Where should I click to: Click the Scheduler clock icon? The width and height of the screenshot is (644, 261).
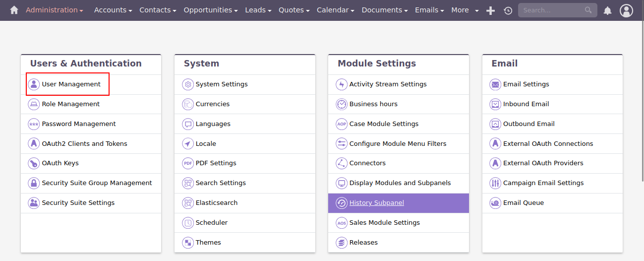point(188,223)
